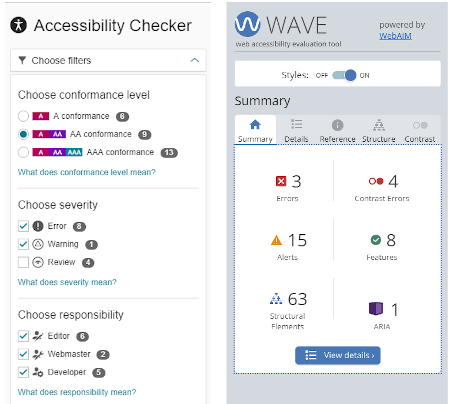Click the red Errors X icon
Viewport: 450px width, 404px height.
click(x=281, y=181)
